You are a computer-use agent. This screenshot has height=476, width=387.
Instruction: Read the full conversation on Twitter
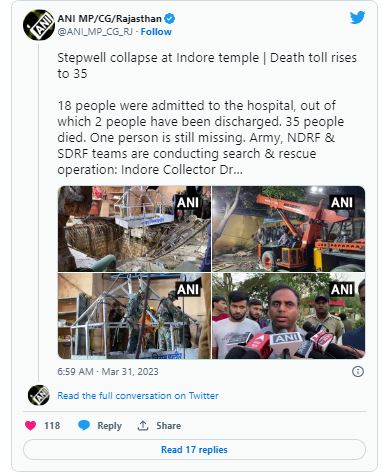click(138, 396)
